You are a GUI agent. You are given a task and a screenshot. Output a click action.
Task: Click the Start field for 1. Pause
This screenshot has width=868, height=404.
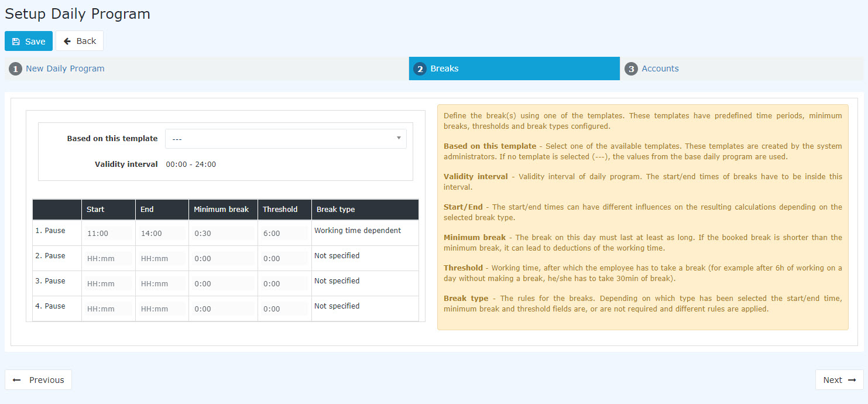point(108,233)
